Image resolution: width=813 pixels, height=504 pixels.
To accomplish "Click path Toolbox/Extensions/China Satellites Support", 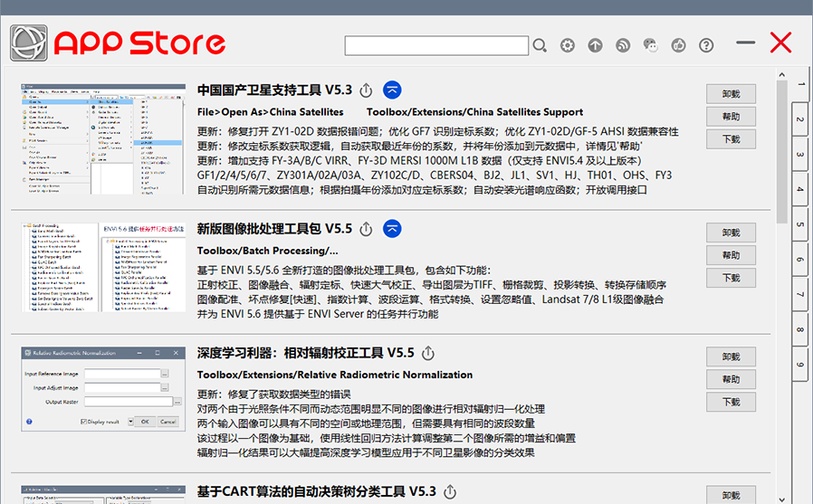I will pyautogui.click(x=474, y=112).
